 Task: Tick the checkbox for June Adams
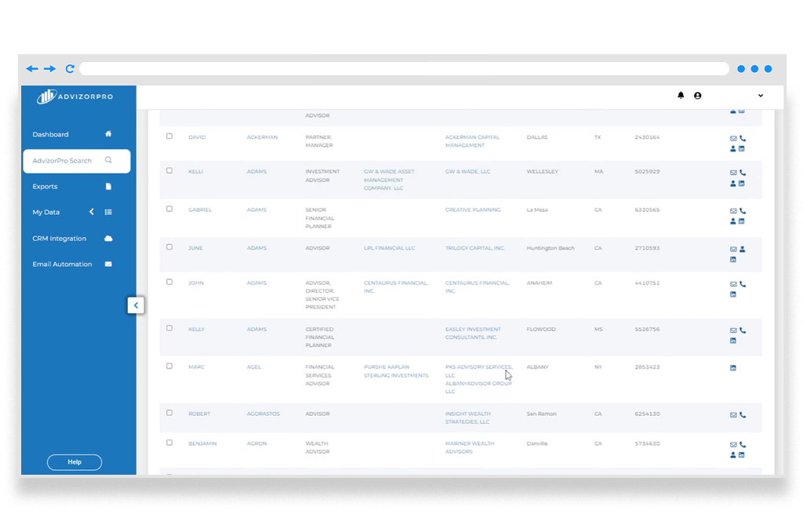(170, 247)
